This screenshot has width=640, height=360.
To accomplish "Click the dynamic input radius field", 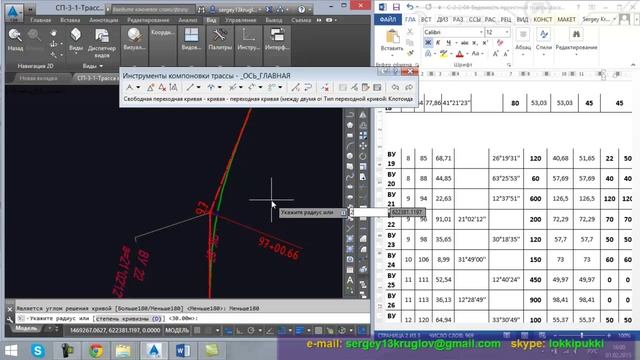I will [369, 212].
